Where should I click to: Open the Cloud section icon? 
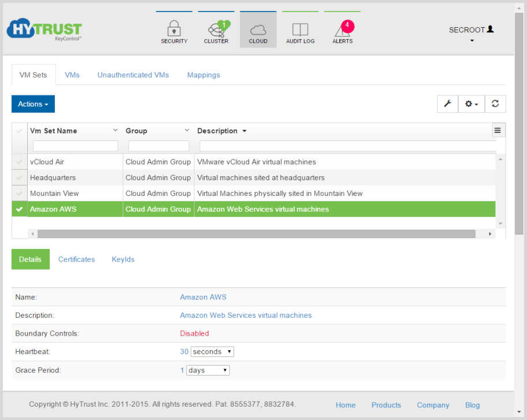tap(258, 30)
